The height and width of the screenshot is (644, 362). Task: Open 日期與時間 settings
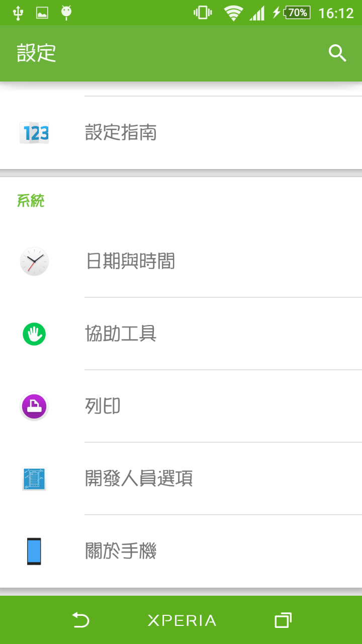click(x=181, y=261)
